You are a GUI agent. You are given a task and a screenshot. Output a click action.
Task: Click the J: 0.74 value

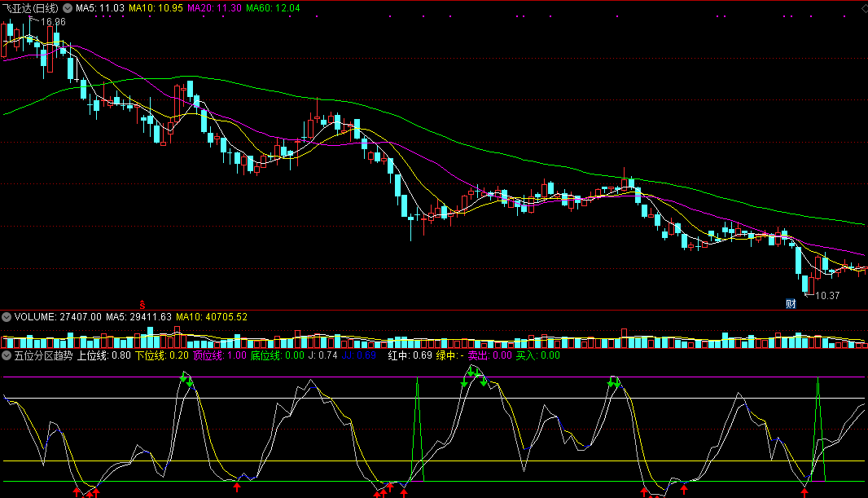(x=322, y=355)
